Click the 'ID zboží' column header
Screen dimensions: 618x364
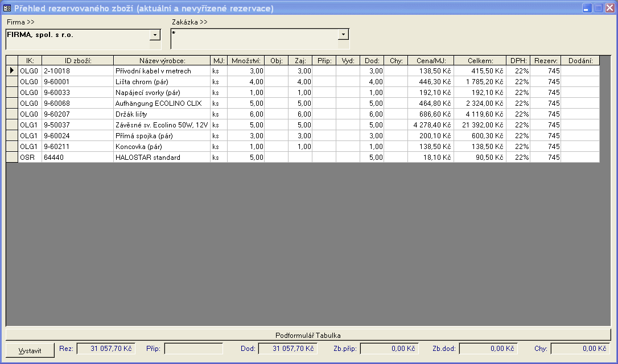point(77,60)
